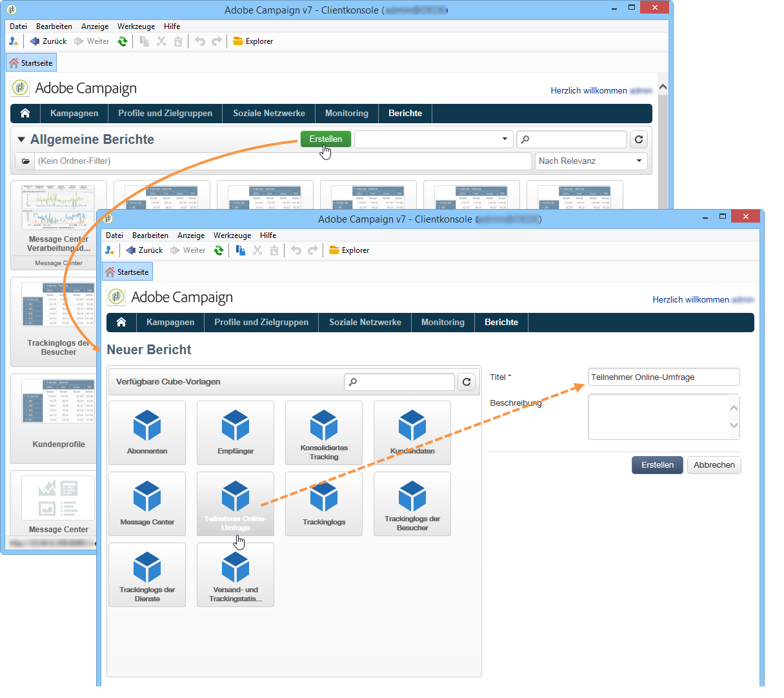This screenshot has height=698, width=784.
Task: Pick the Teilnehmer Online-Umfrage cube
Action: [236, 504]
